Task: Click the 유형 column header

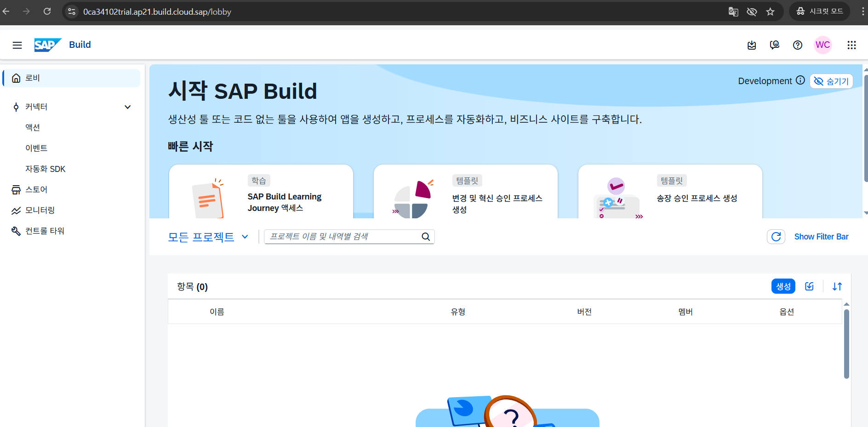Action: (x=458, y=312)
